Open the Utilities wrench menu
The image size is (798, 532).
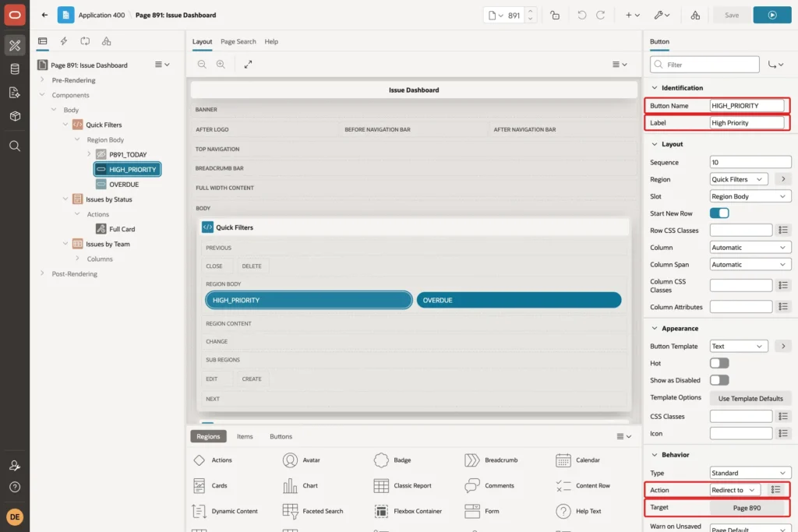662,16
